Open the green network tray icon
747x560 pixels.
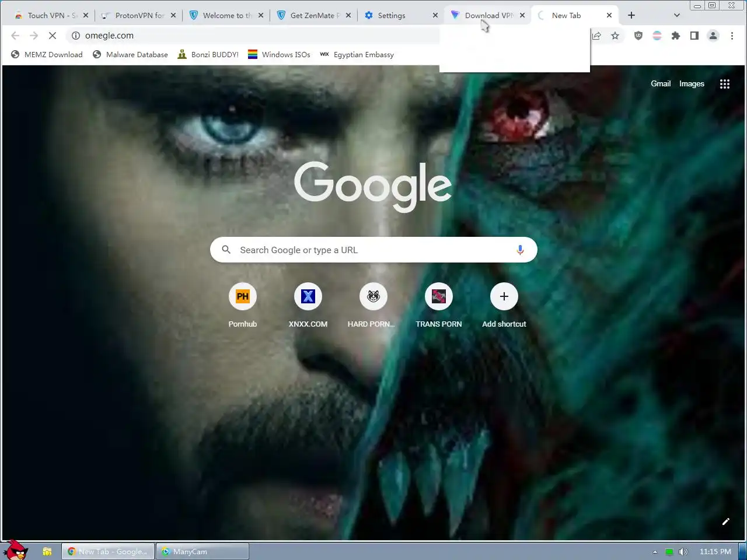click(x=669, y=552)
